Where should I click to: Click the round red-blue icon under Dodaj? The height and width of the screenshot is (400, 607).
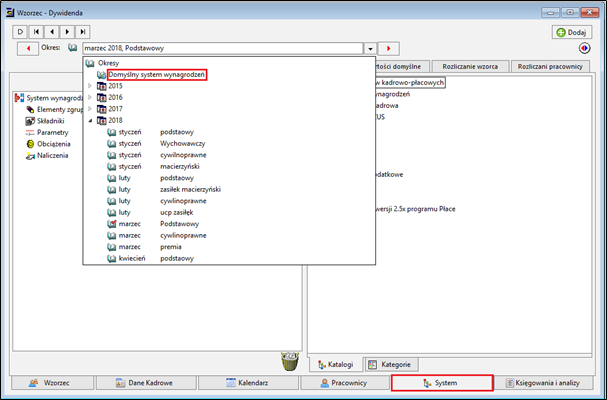pos(585,48)
